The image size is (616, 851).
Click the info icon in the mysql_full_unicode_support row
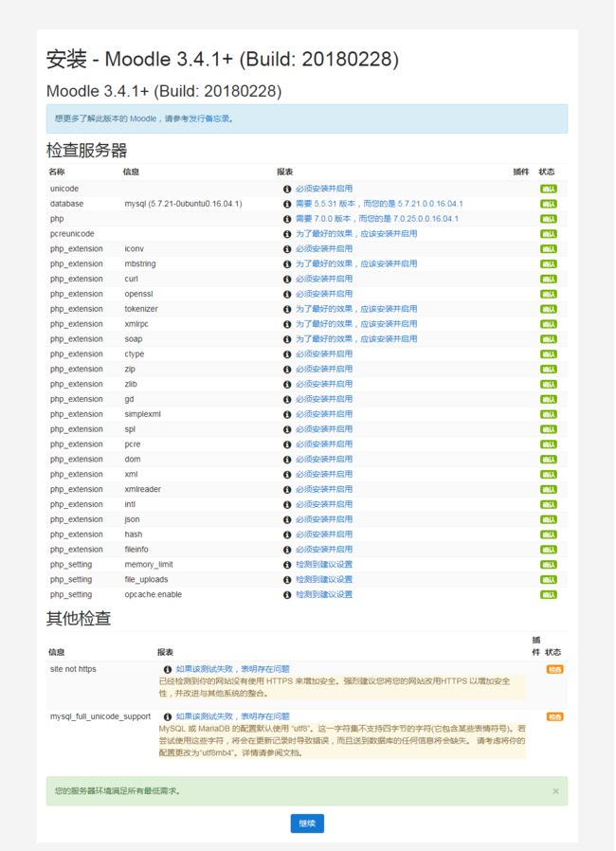click(168, 716)
